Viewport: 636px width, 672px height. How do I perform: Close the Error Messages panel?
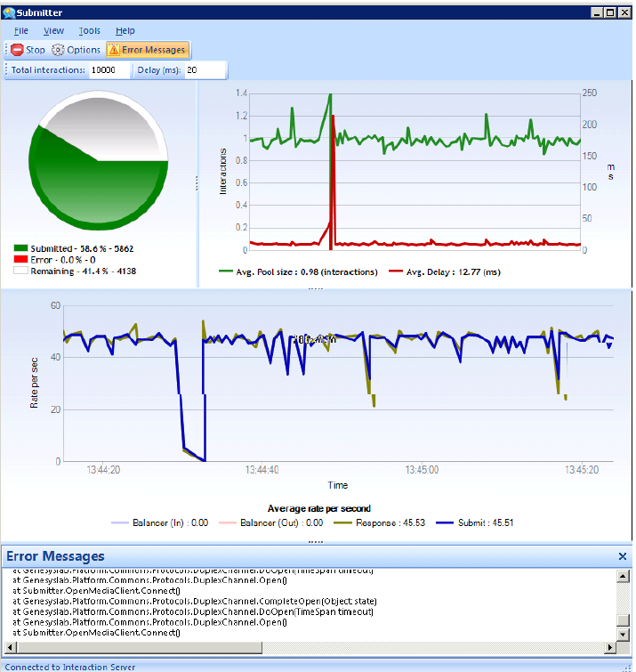pos(623,556)
